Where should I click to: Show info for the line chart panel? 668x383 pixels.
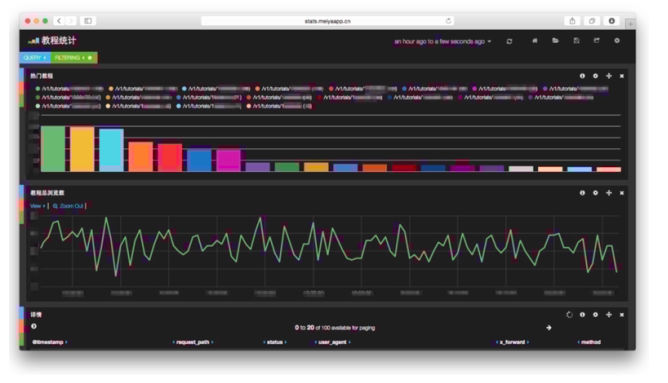(x=582, y=193)
